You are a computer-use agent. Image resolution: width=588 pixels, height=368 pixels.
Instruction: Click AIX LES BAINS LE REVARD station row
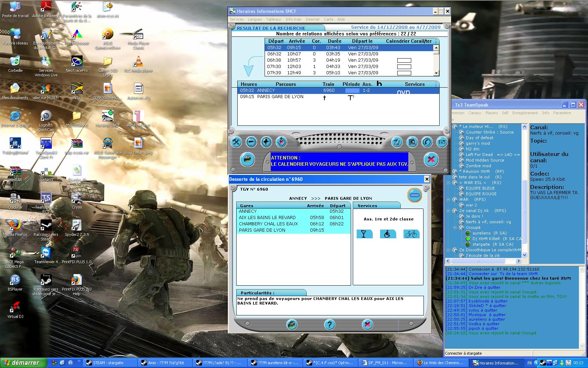[x=293, y=218]
